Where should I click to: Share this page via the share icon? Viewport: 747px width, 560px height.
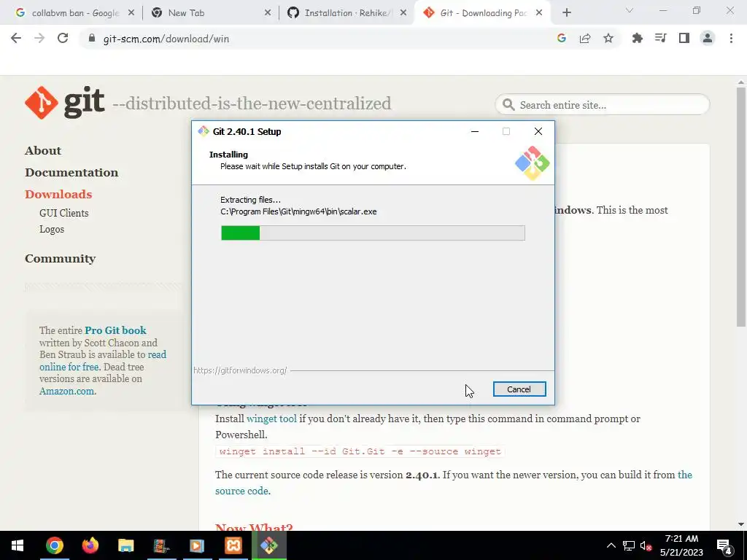coord(585,38)
